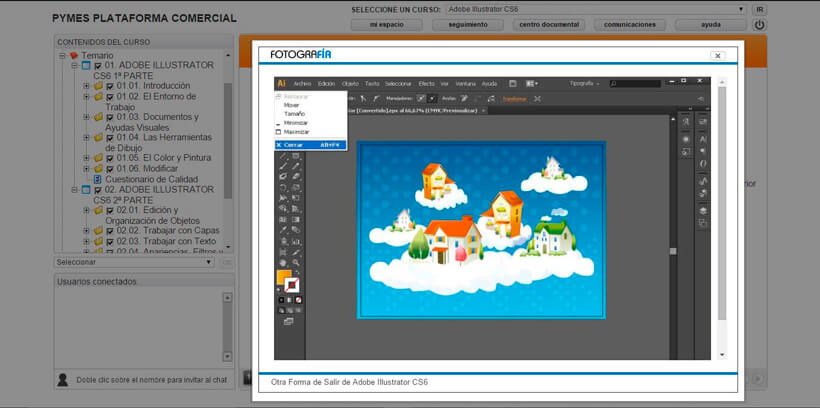Image resolution: width=820 pixels, height=408 pixels.
Task: Toggle checkbox for 02. ADOBE ILLUSTRATOR 2ª PARTE
Action: point(98,190)
